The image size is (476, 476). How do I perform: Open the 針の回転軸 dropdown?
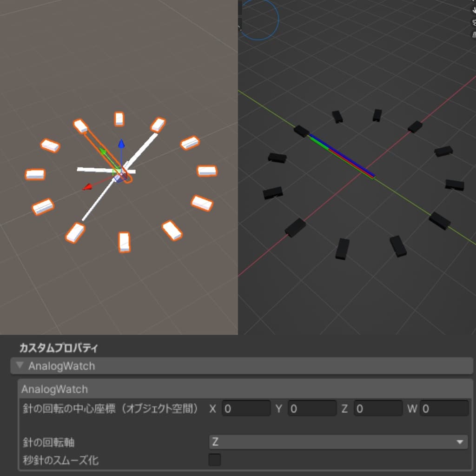338,442
